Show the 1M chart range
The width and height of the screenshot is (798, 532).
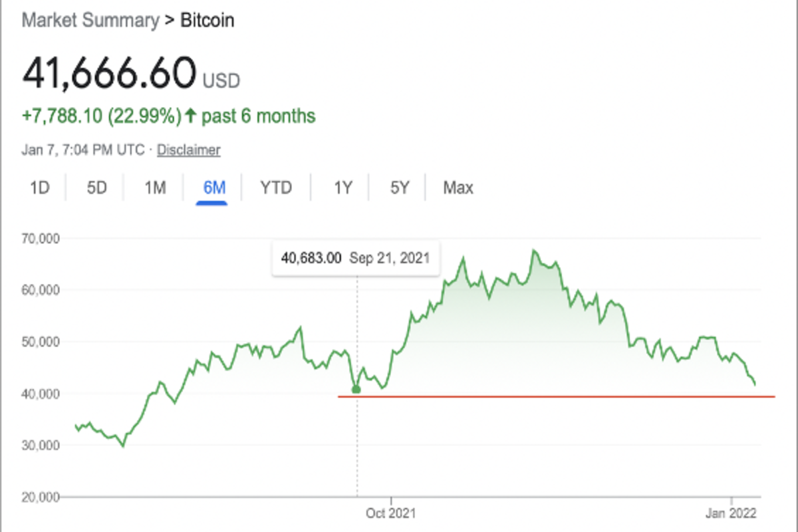point(155,188)
